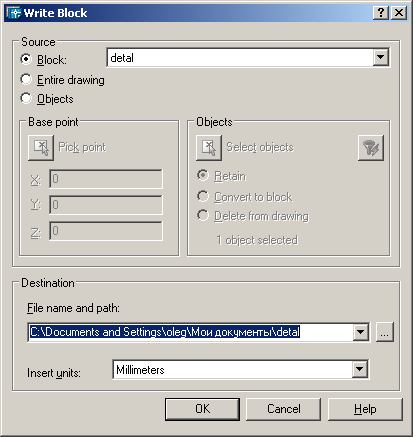Image resolution: width=413 pixels, height=437 pixels.
Task: Click the question mark help icon
Action: 381,13
